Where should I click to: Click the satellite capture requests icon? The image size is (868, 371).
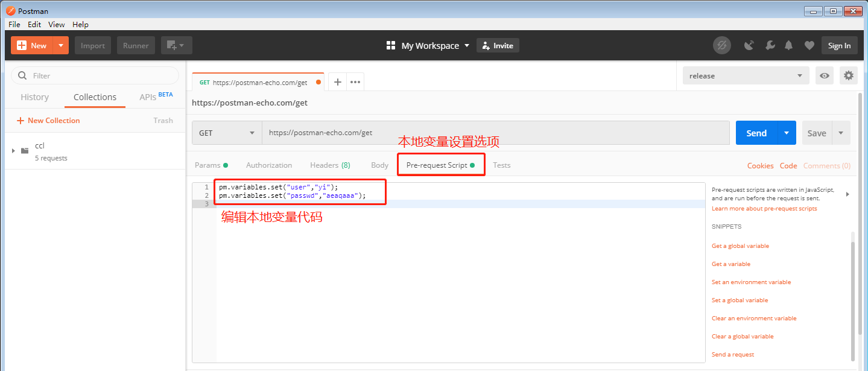pyautogui.click(x=749, y=45)
